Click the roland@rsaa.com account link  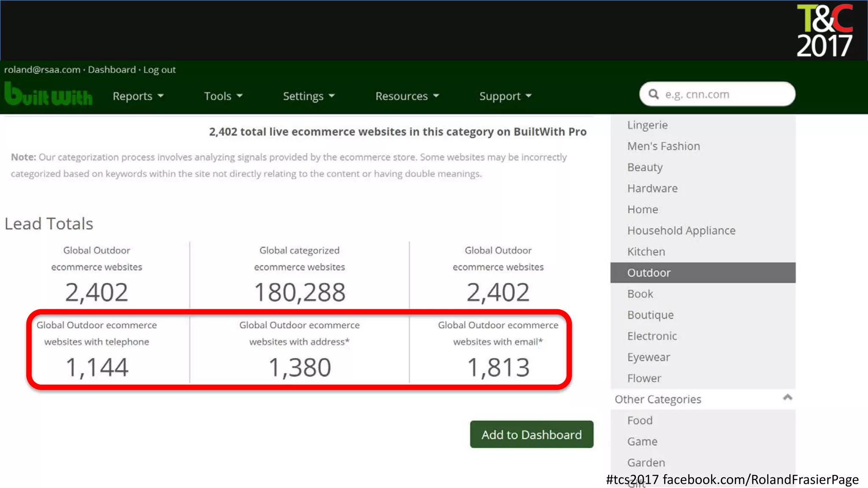click(42, 69)
